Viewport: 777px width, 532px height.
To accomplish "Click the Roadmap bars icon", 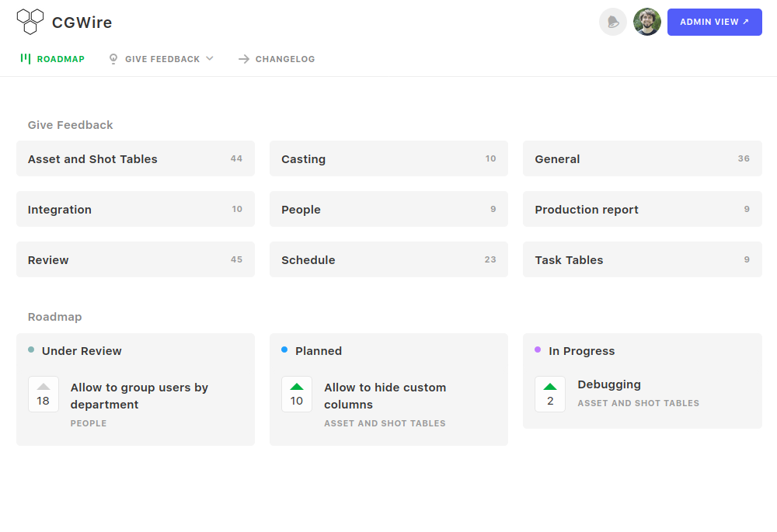I will pyautogui.click(x=26, y=58).
